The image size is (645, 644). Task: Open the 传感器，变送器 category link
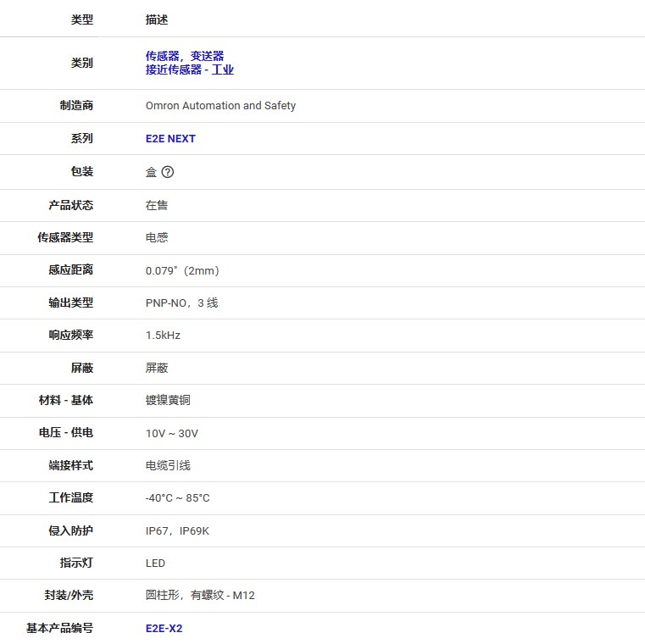tap(185, 56)
